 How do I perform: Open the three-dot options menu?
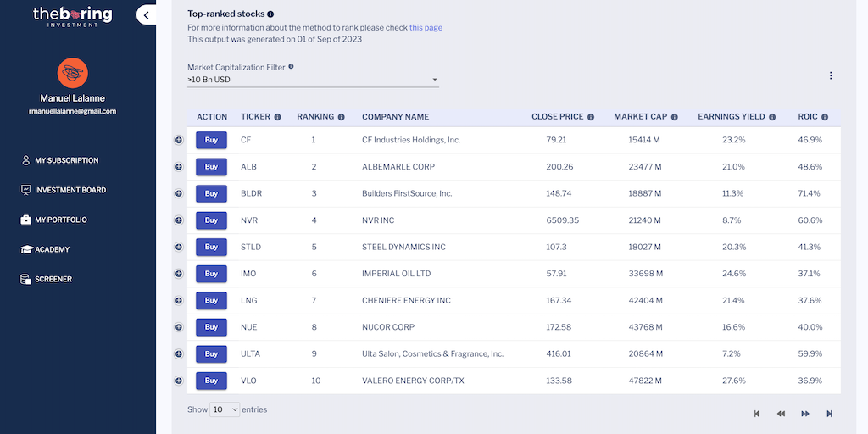(x=831, y=75)
